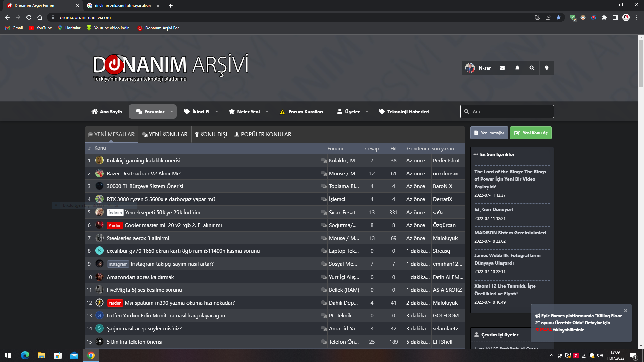Switch to the devletin zokasını browser tab

click(x=123, y=6)
